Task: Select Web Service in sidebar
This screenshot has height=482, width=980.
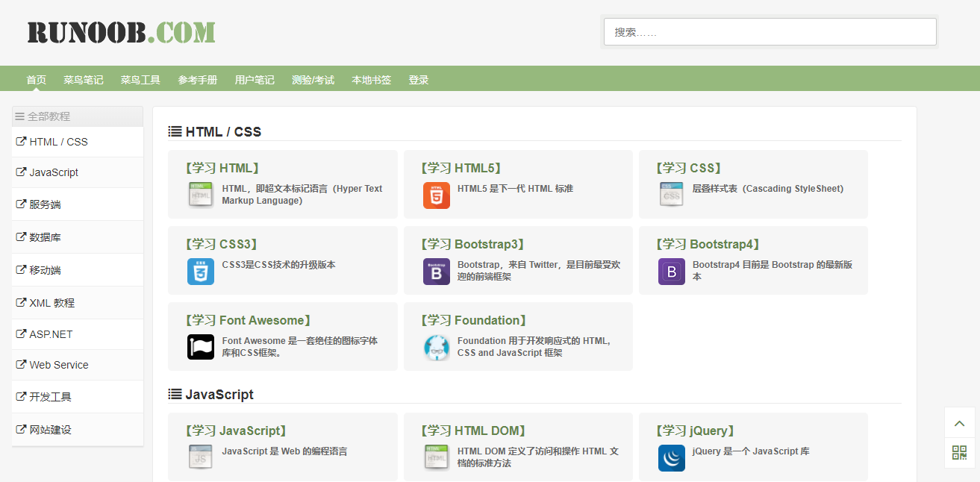Action: [x=78, y=365]
